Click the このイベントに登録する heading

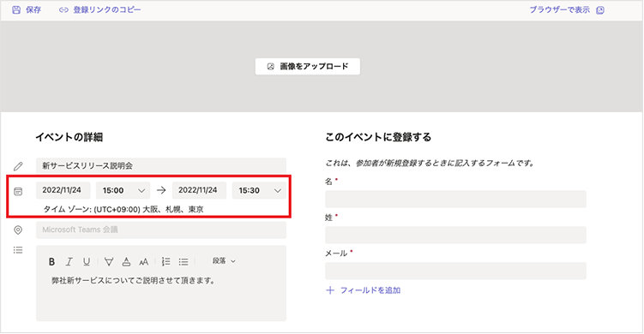point(378,137)
